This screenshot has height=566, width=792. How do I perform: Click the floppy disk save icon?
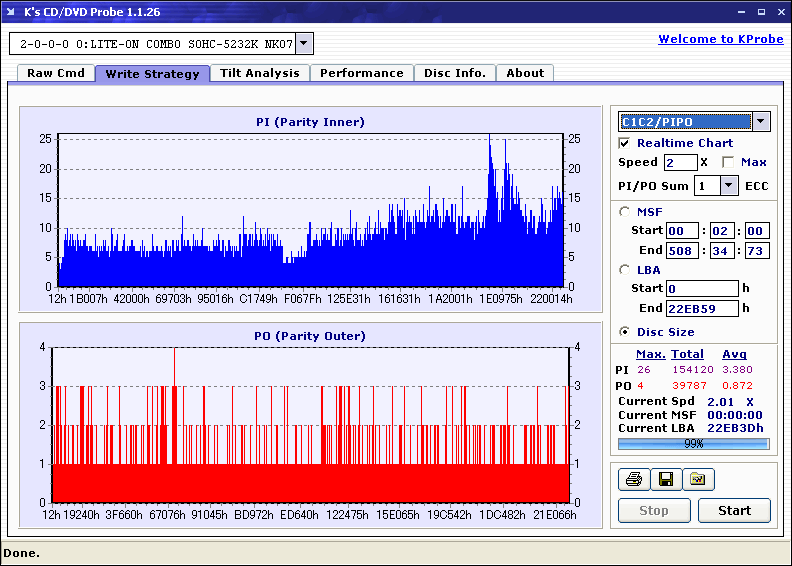[665, 480]
